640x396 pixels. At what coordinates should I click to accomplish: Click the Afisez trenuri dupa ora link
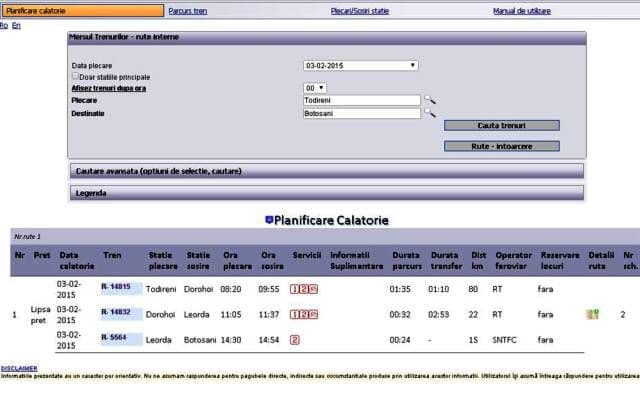109,88
